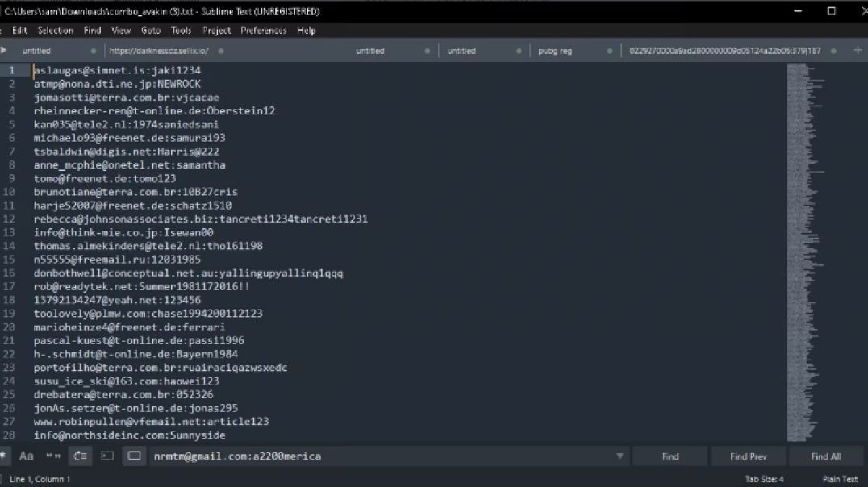
Task: Minimize the Sublime Text window
Action: pos(798,11)
